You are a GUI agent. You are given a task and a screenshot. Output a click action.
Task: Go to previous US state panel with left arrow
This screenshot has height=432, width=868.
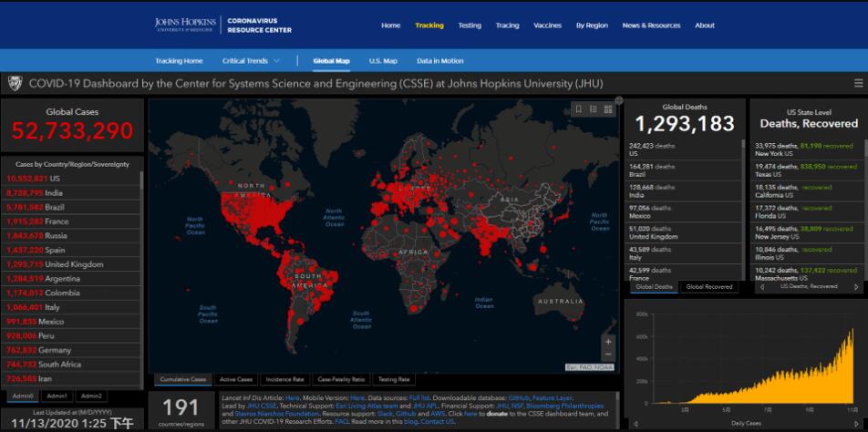click(763, 287)
